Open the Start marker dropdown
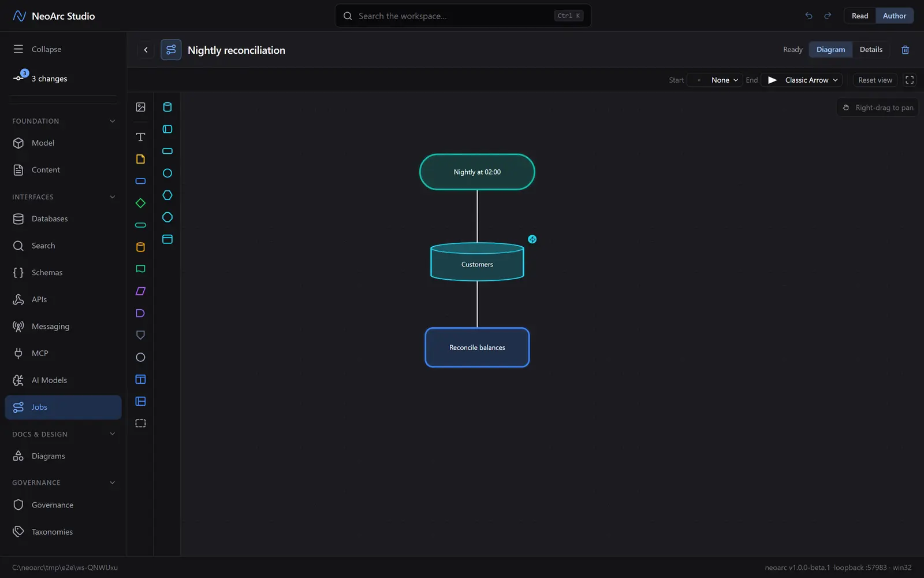 [715, 80]
